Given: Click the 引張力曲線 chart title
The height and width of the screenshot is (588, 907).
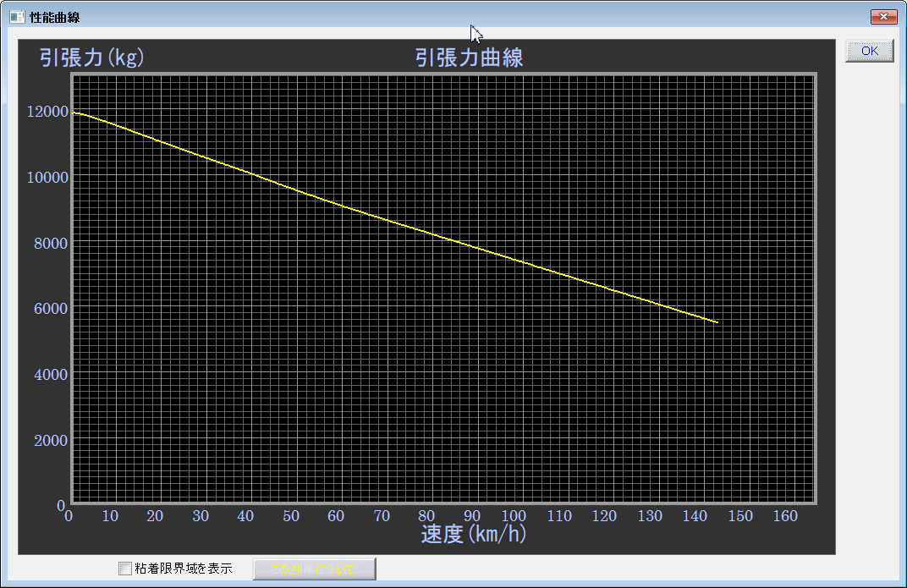Looking at the screenshot, I should coord(469,58).
